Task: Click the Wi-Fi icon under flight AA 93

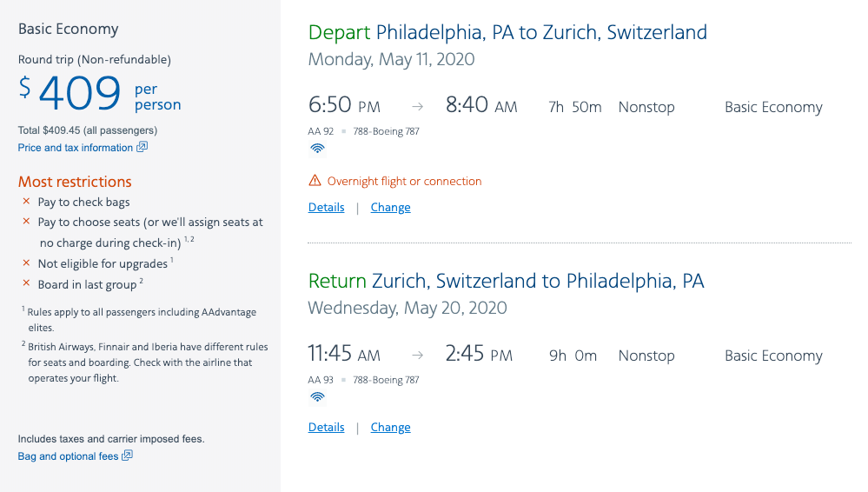Action: pos(318,396)
